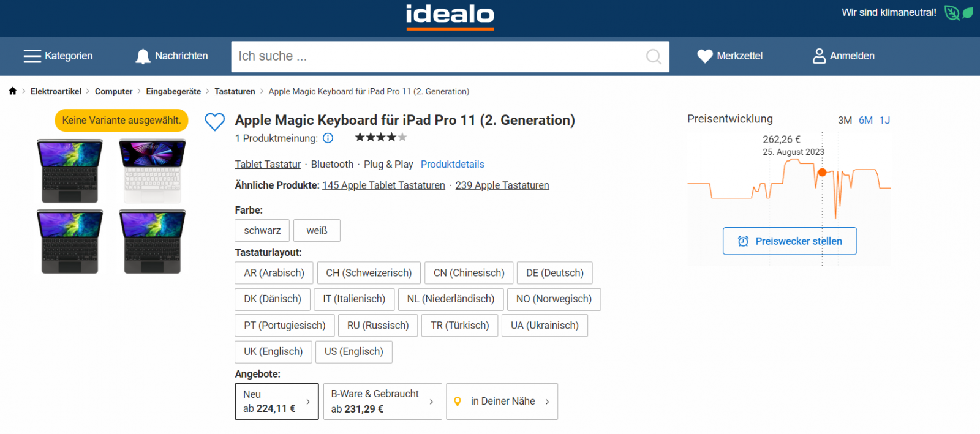Switch price chart to 1J
The height and width of the screenshot is (434, 980).
tap(884, 121)
